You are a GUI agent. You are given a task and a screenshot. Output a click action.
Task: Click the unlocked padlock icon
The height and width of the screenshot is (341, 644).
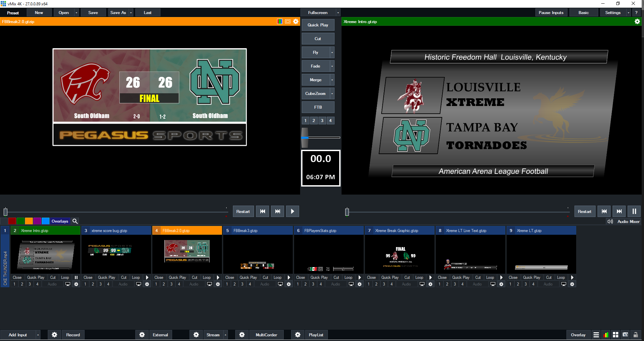pos(636,335)
